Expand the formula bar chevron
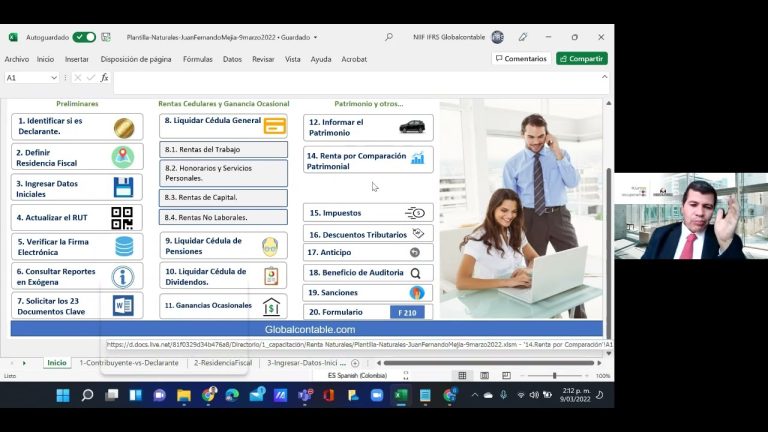This screenshot has width=768, height=432. (604, 77)
